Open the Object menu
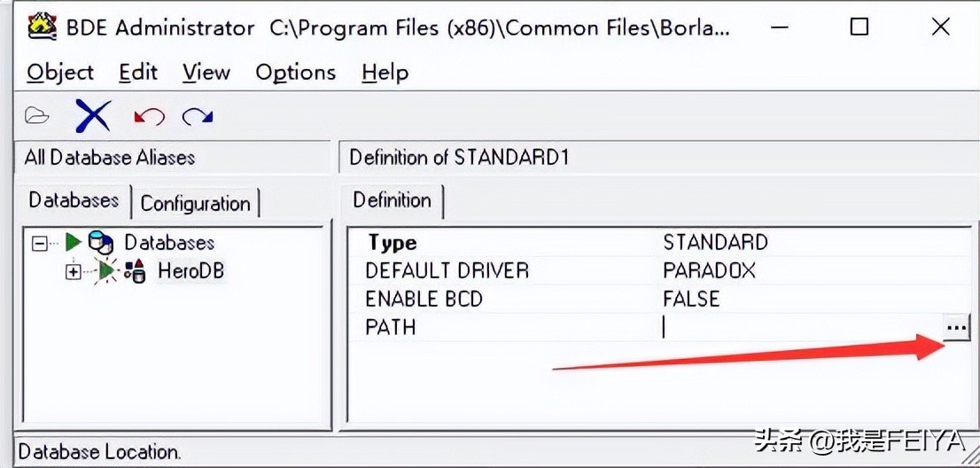Viewport: 980px width, 468px height. click(x=60, y=73)
